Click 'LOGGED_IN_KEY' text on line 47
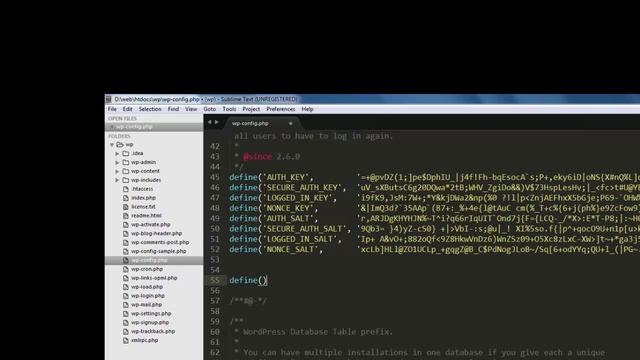The image size is (640, 360). pyautogui.click(x=298, y=198)
